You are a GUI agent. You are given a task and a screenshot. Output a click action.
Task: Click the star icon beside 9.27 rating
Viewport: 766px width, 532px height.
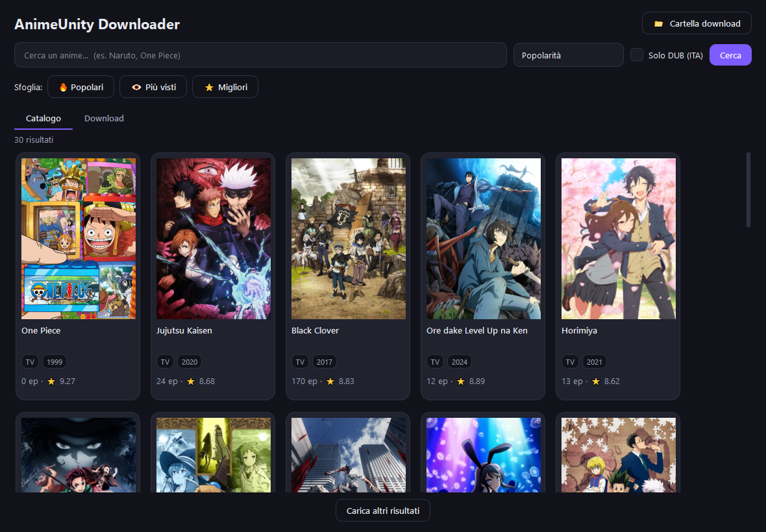[51, 381]
